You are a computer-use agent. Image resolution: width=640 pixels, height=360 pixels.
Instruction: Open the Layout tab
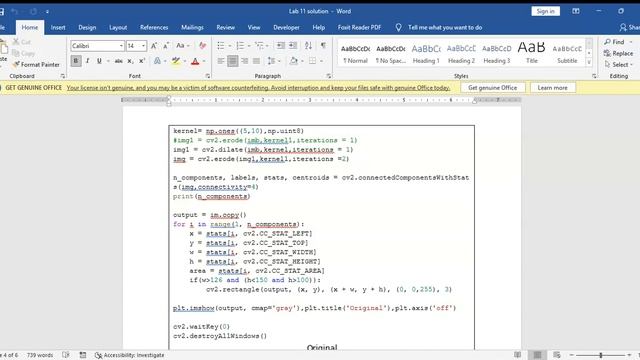point(118,27)
